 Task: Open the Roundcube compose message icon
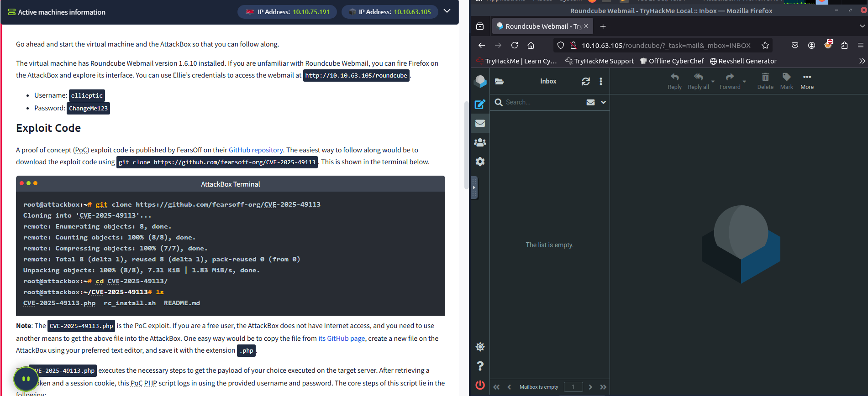tap(480, 104)
